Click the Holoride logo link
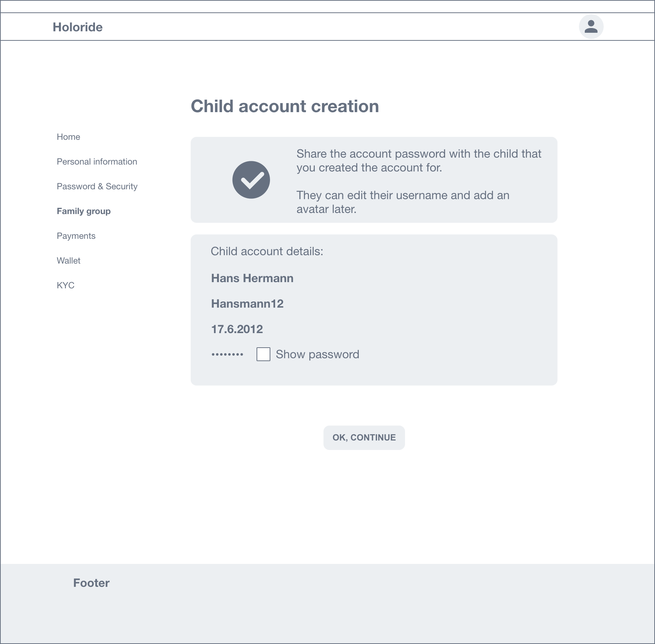The width and height of the screenshot is (655, 644). [x=78, y=27]
